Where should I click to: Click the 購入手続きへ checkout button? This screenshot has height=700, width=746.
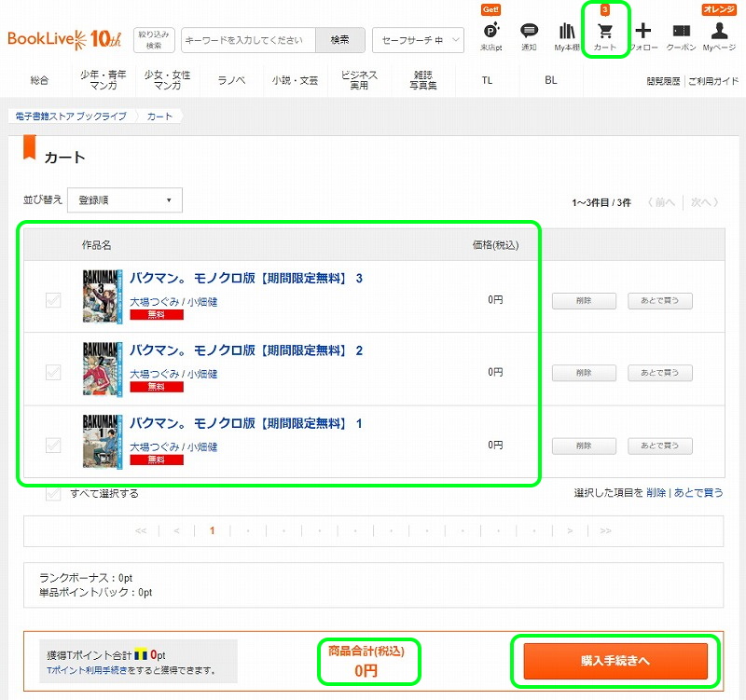(615, 661)
